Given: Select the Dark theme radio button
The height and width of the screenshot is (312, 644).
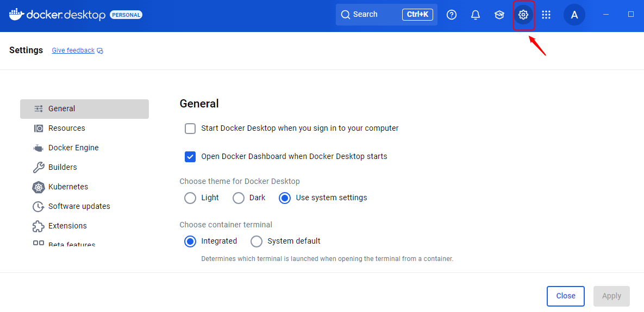Looking at the screenshot, I should click(239, 198).
